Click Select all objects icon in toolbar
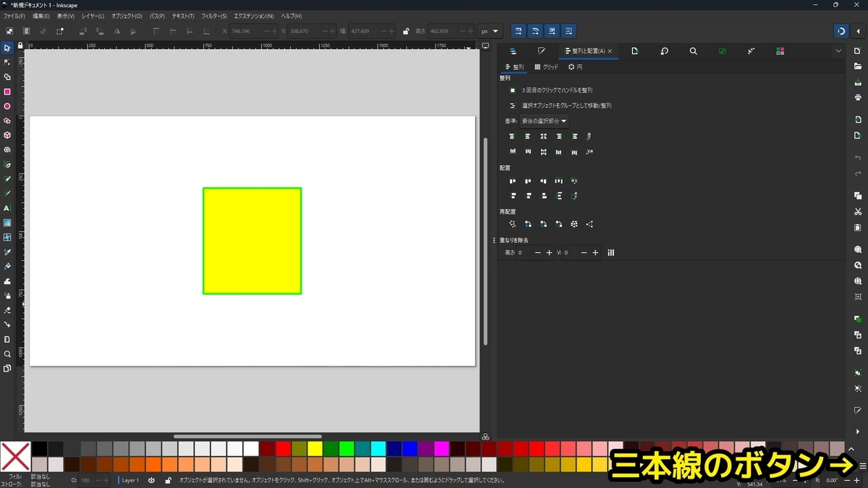This screenshot has width=868, height=488. (10, 31)
